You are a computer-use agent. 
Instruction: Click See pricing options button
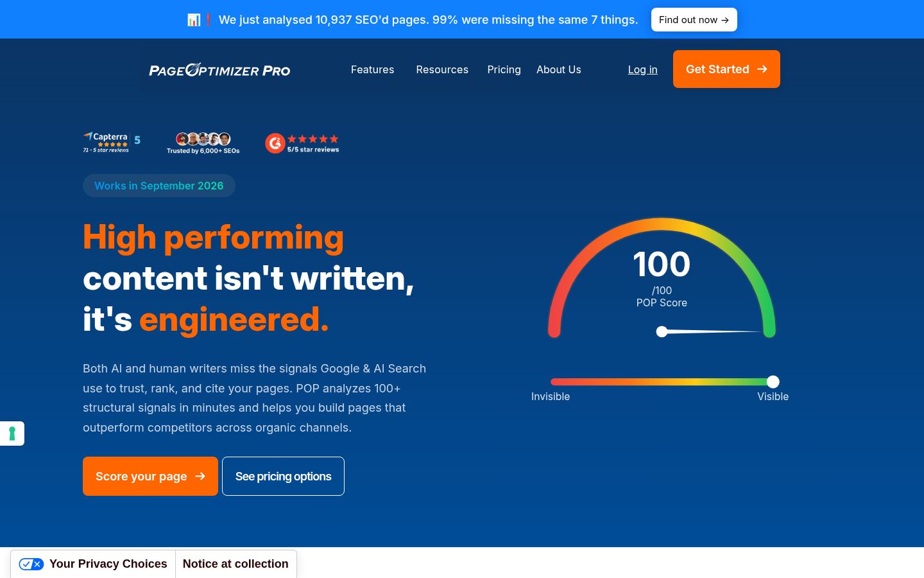pos(283,476)
